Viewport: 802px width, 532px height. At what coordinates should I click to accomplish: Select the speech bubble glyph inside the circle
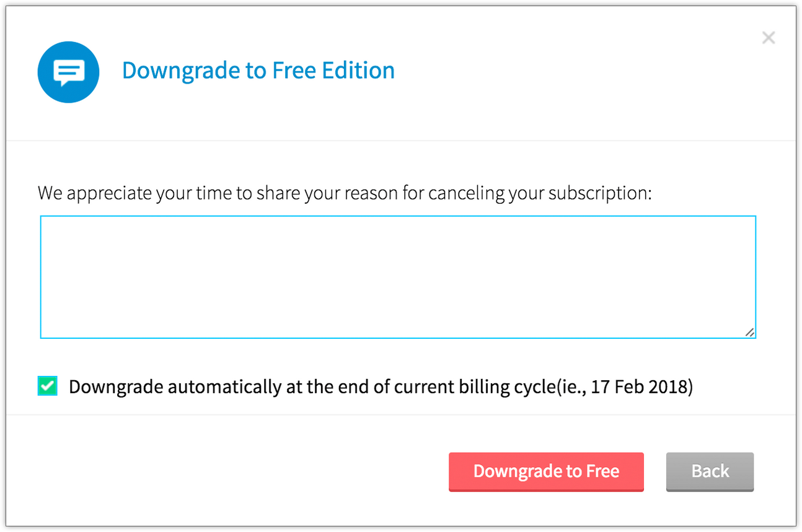click(x=68, y=73)
